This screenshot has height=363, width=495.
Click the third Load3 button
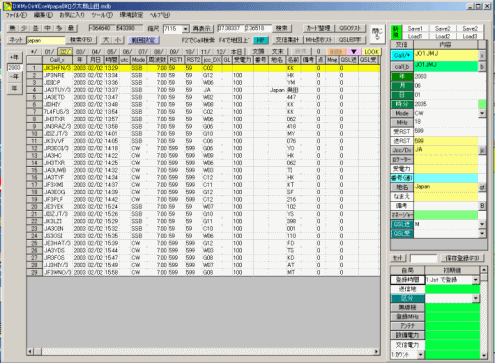(470, 36)
